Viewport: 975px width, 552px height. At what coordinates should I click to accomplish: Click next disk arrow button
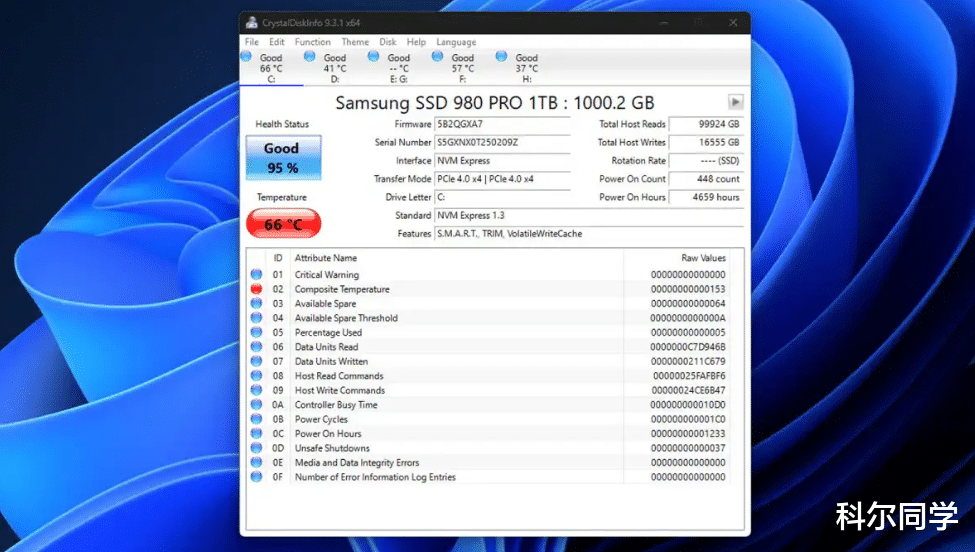tap(736, 102)
